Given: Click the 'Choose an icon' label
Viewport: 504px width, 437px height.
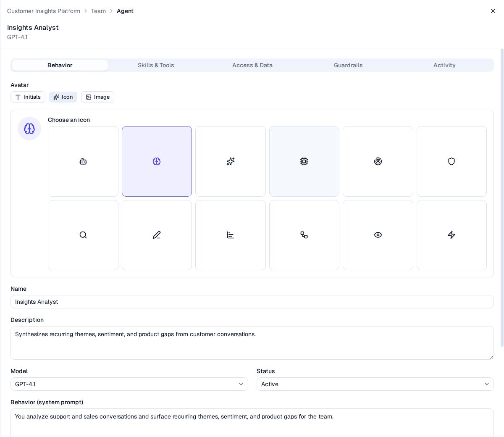Looking at the screenshot, I should [x=69, y=120].
